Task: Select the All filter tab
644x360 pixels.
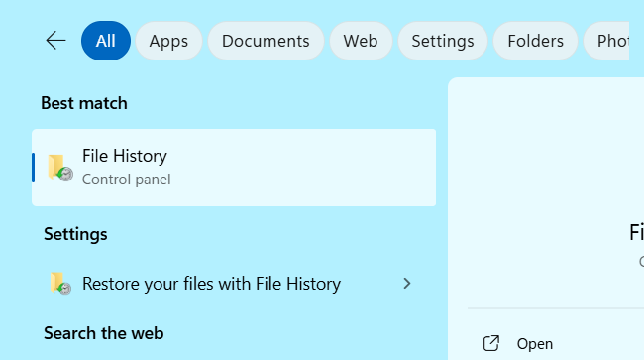Action: point(106,41)
